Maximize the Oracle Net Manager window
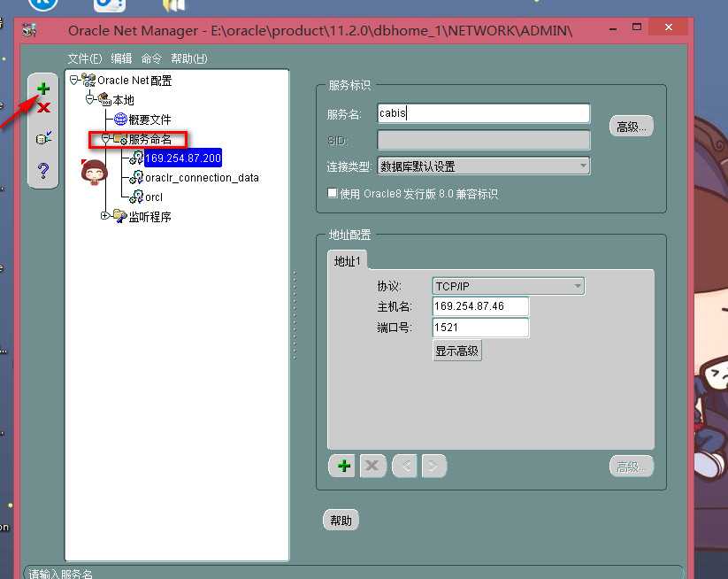Image resolution: width=728 pixels, height=579 pixels. tap(637, 27)
